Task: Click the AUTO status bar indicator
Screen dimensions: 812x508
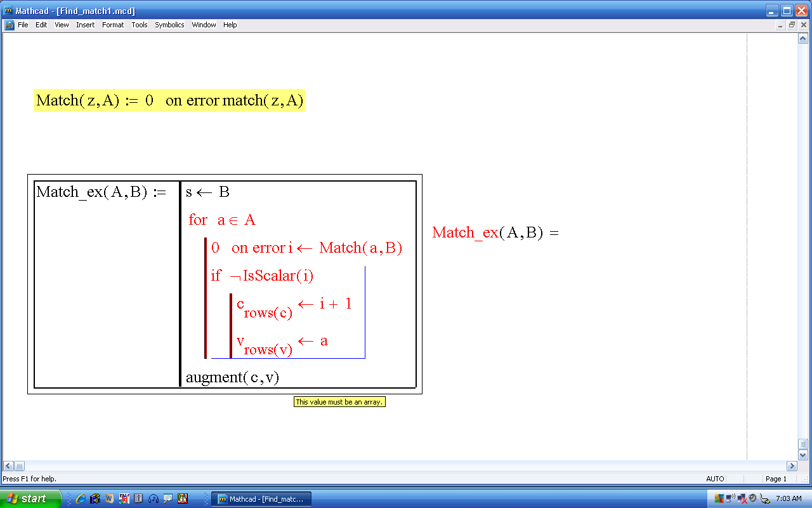Action: 715,479
